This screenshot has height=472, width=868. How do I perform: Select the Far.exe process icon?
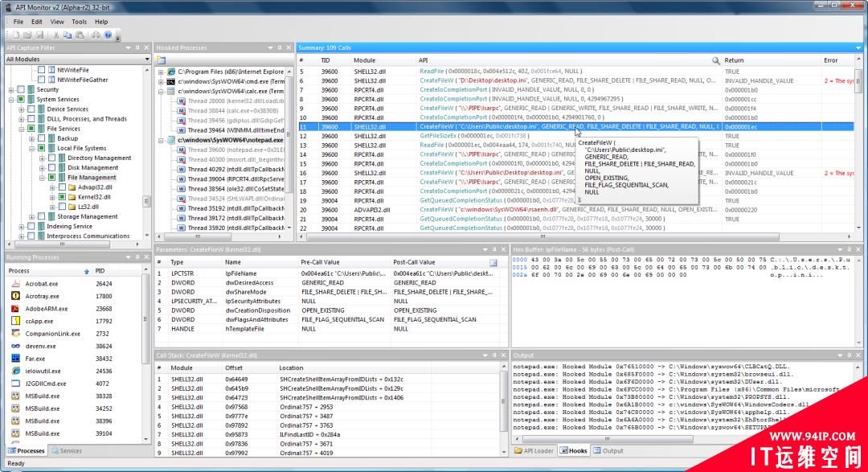[15, 359]
